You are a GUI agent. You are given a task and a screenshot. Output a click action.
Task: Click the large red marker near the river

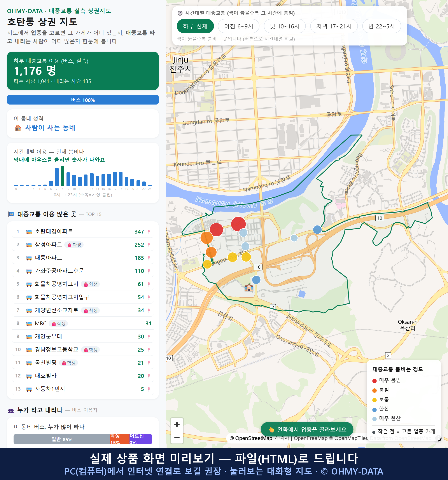click(x=238, y=224)
